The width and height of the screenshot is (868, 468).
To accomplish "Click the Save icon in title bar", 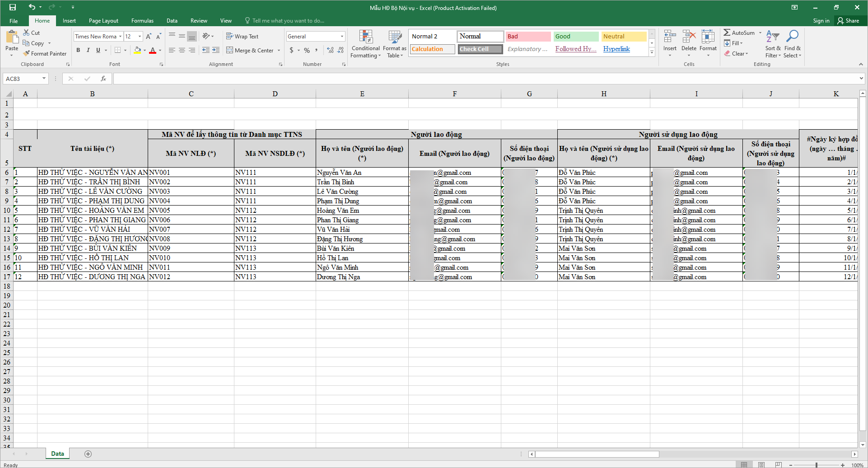I will point(13,7).
